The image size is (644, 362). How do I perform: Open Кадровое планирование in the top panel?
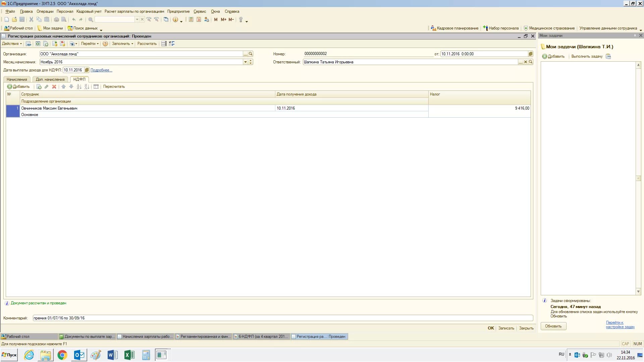454,28
